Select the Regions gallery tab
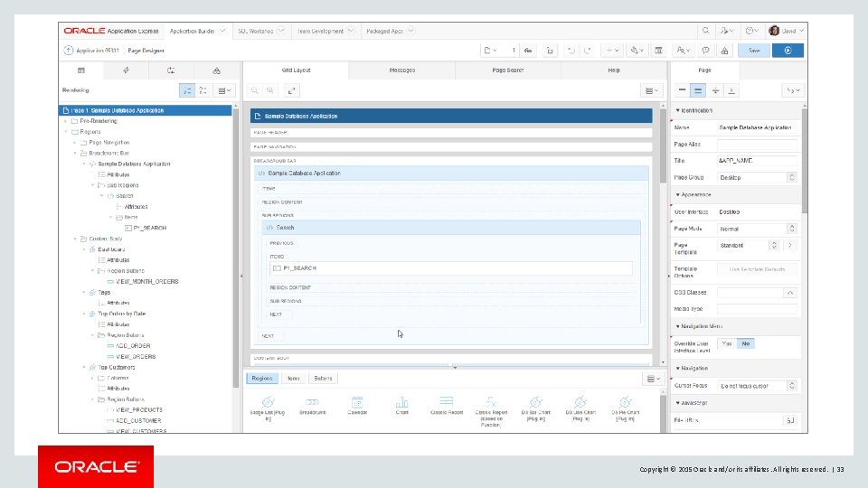 262,379
